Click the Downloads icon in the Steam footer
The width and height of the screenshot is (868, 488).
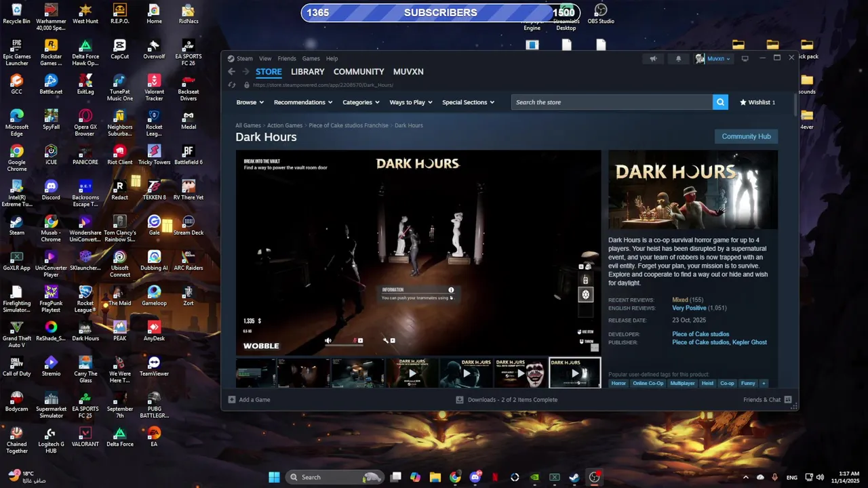pos(460,400)
